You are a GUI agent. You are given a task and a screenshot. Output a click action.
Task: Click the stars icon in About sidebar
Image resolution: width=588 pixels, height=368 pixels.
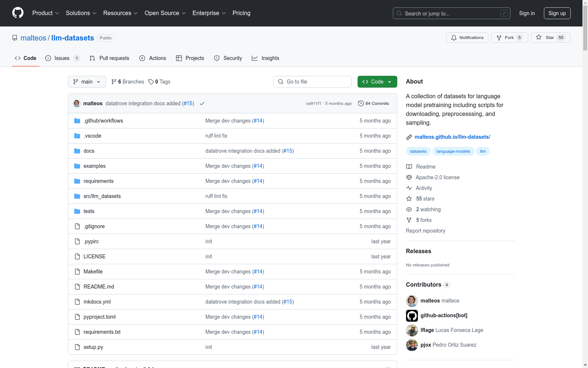409,199
